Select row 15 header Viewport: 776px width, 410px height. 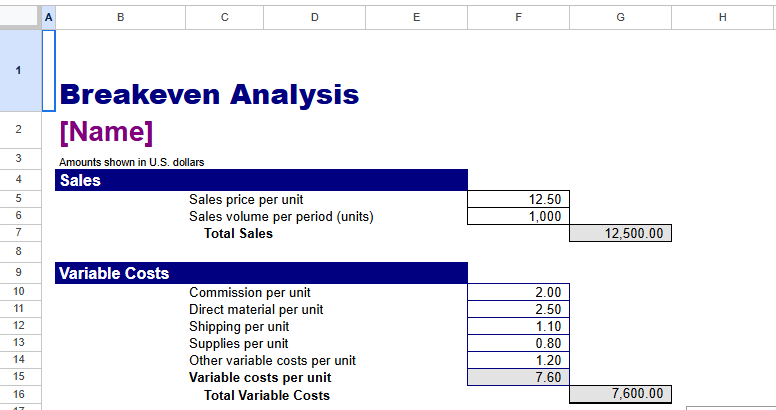click(19, 377)
